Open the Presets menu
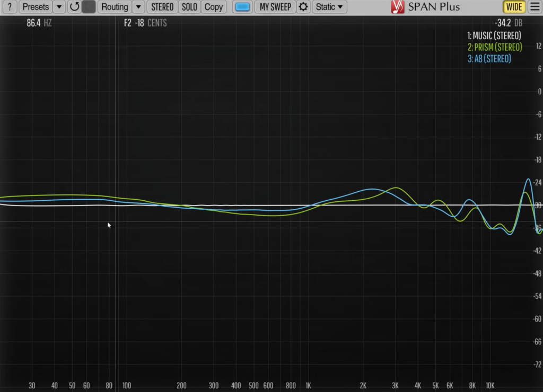This screenshot has height=392, width=543. click(36, 7)
